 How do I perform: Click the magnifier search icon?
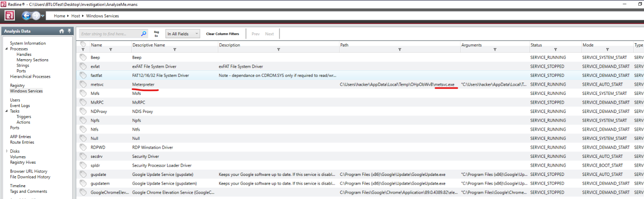(144, 34)
